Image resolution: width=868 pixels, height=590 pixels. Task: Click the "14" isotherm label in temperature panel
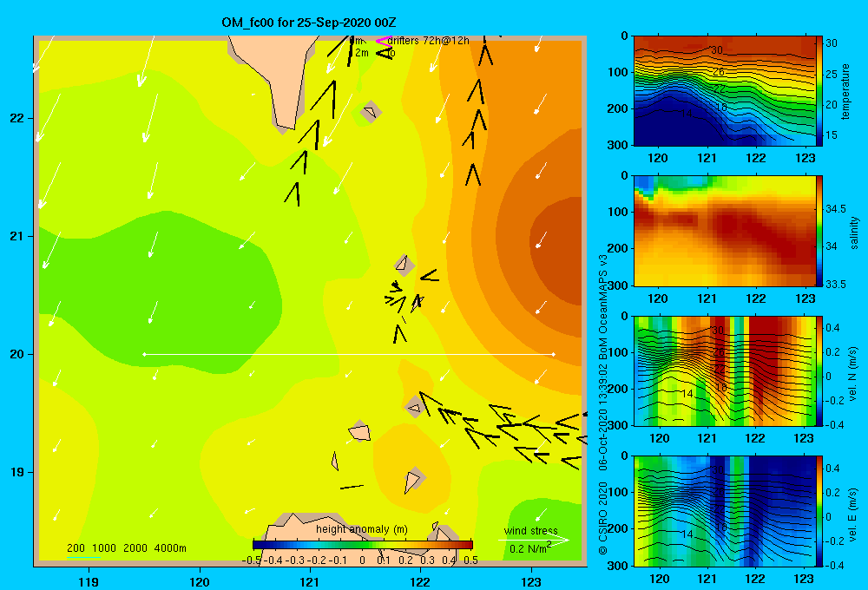(687, 114)
